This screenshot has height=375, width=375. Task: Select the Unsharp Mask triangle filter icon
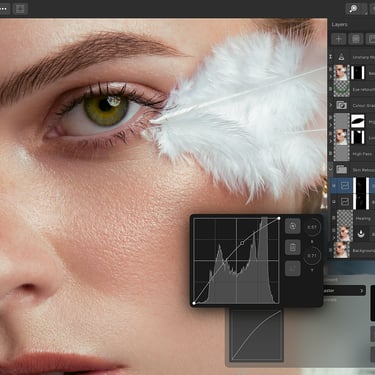pos(341,57)
